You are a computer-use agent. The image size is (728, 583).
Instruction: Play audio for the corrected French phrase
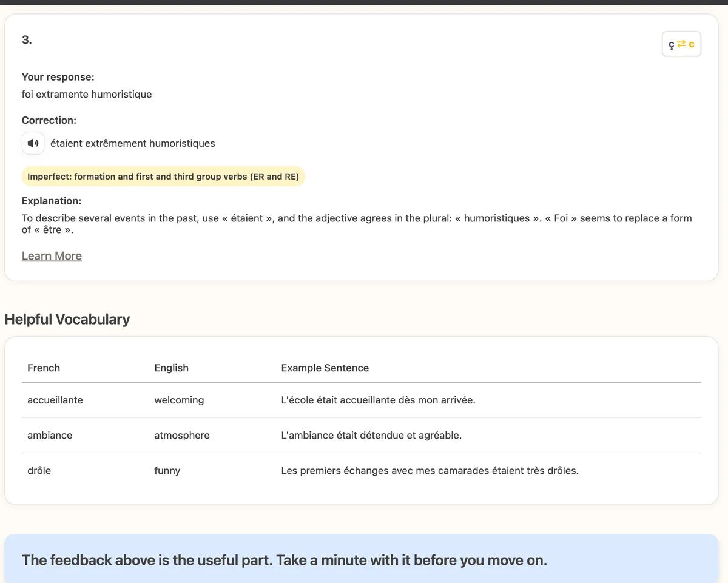tap(33, 143)
